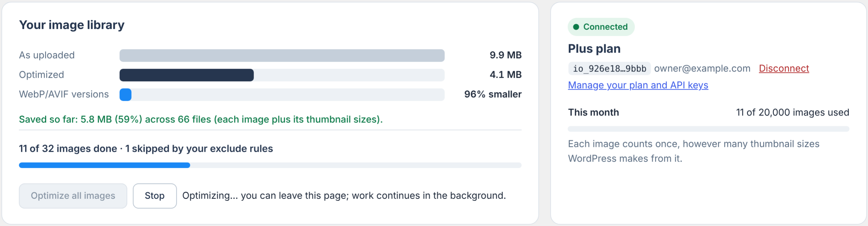Image resolution: width=868 pixels, height=226 pixels.
Task: Click the green Saved so far summary text
Action: [x=201, y=119]
